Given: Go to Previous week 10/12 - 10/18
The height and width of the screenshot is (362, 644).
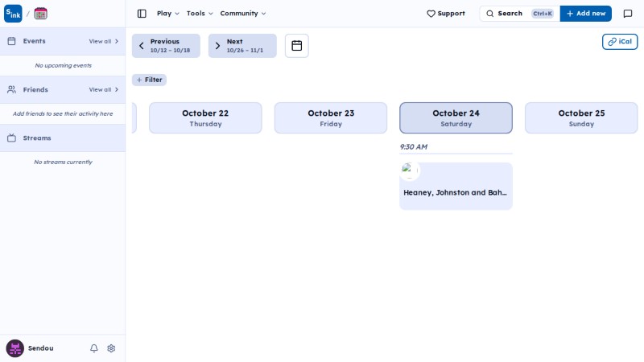Looking at the screenshot, I should (166, 46).
